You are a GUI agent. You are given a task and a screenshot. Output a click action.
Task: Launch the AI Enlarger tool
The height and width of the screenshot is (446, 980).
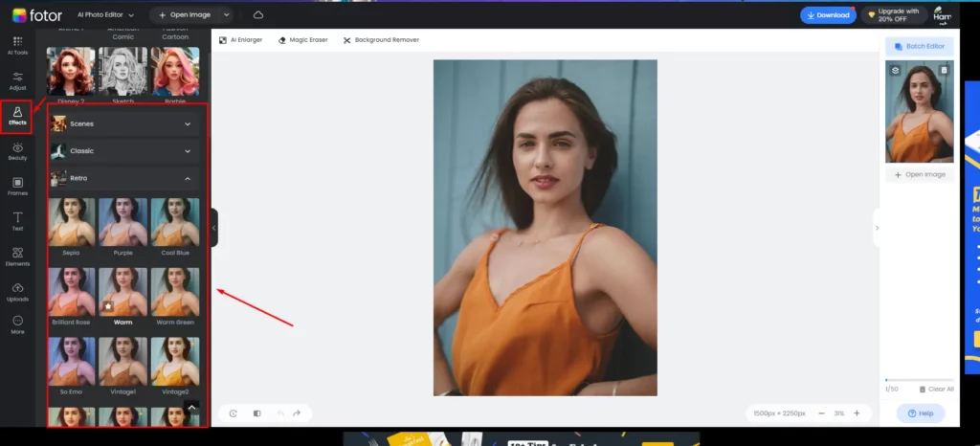click(x=240, y=40)
